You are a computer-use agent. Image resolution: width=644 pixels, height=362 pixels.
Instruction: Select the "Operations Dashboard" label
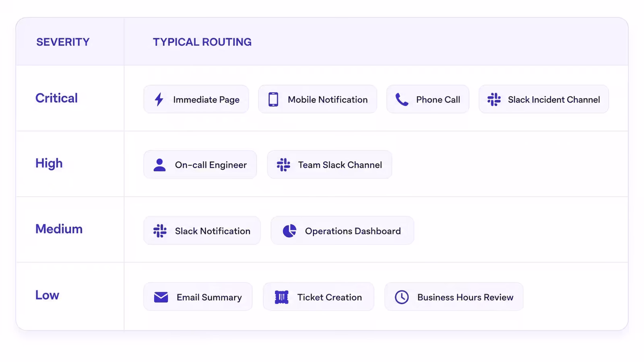pos(353,231)
